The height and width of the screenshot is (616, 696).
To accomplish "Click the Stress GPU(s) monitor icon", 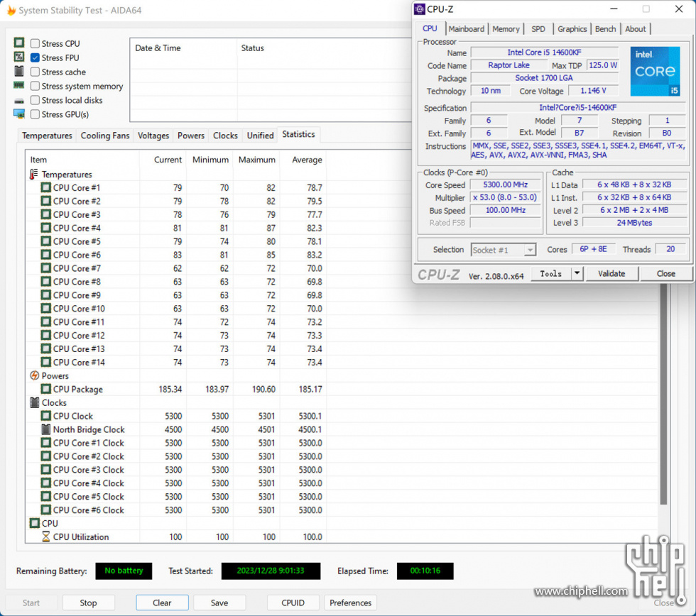I will pyautogui.click(x=19, y=114).
